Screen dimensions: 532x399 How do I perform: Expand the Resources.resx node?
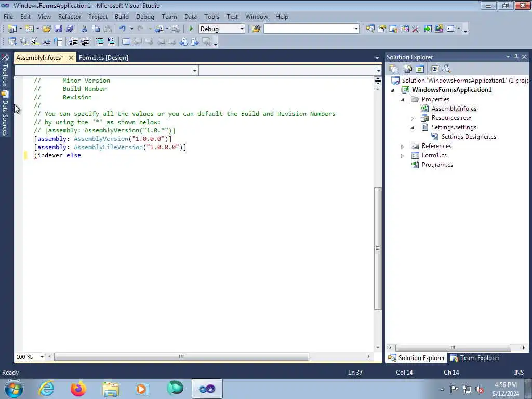pyautogui.click(x=412, y=118)
